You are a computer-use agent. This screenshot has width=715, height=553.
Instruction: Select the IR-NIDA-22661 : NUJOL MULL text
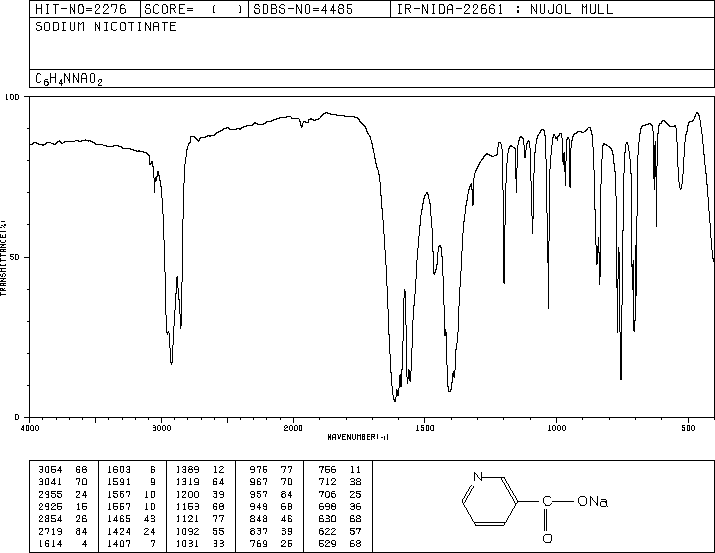(x=505, y=9)
